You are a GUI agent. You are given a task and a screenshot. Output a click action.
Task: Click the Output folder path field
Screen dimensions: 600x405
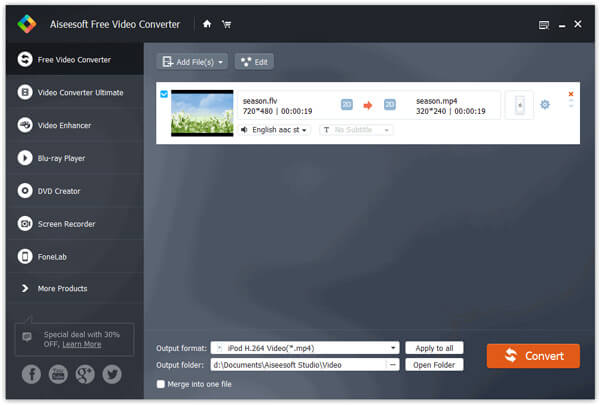tap(298, 365)
